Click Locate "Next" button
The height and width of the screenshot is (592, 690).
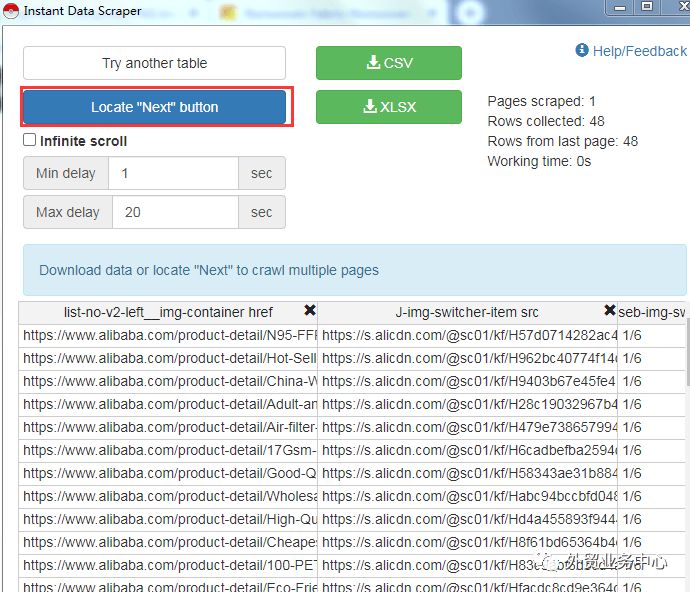154,107
